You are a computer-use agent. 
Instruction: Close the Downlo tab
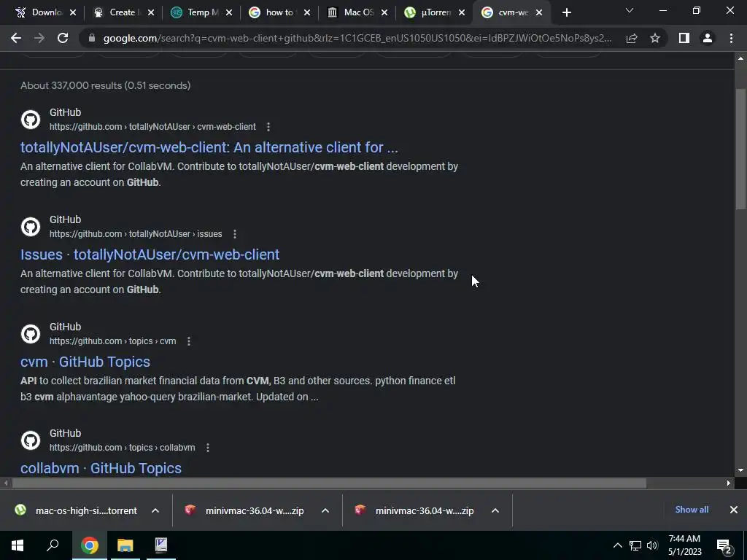[73, 13]
